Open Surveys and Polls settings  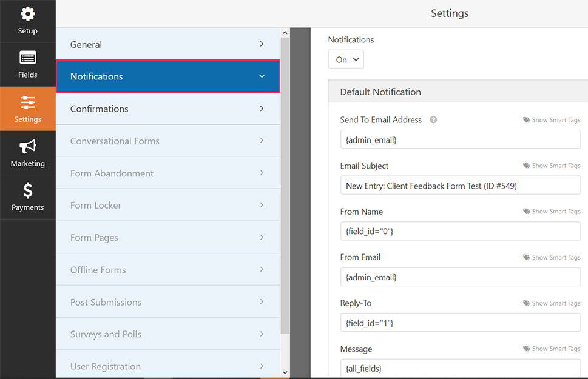[x=167, y=334]
